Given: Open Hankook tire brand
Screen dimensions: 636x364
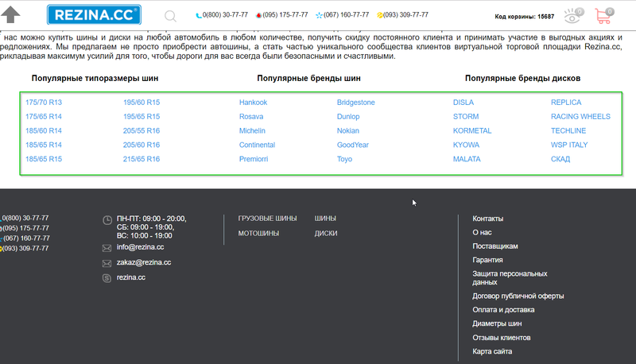Looking at the screenshot, I should click(253, 103).
